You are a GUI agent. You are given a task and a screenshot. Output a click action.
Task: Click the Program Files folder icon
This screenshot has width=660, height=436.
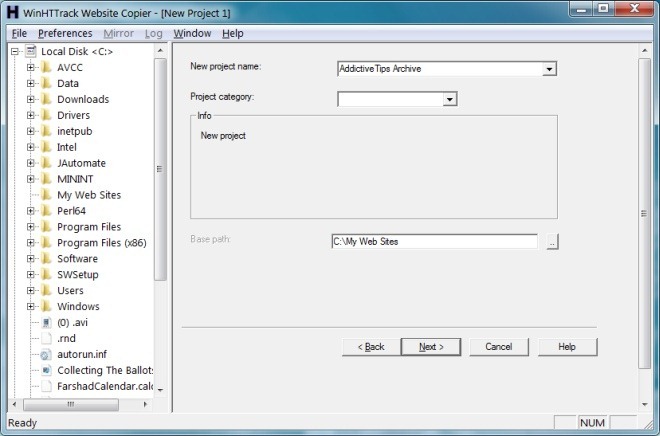coord(46,227)
